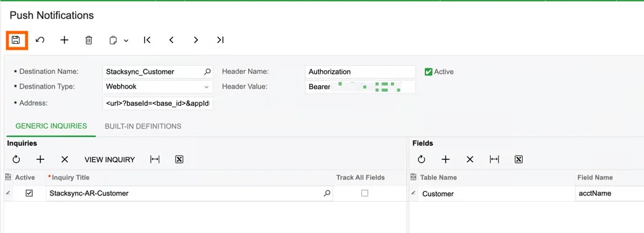This screenshot has width=644, height=233.
Task: Click Inquiries grid column settings icon
Action: (8, 177)
